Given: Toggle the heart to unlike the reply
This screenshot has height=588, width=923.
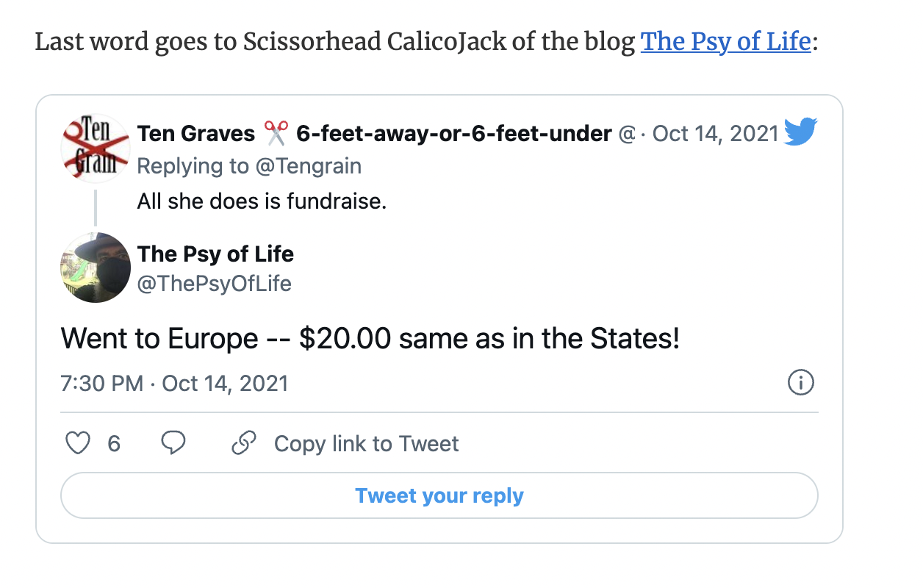Looking at the screenshot, I should click(77, 443).
